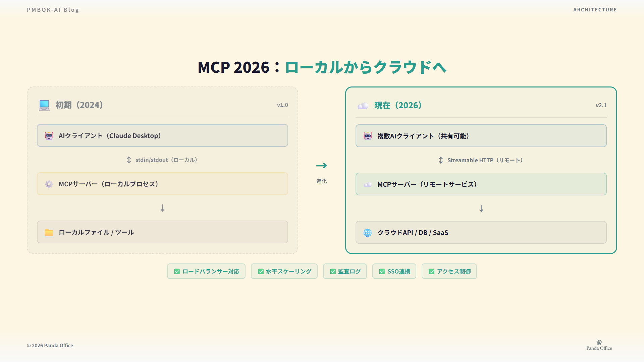
Task: Click the v2.1 version label
Action: (x=601, y=105)
